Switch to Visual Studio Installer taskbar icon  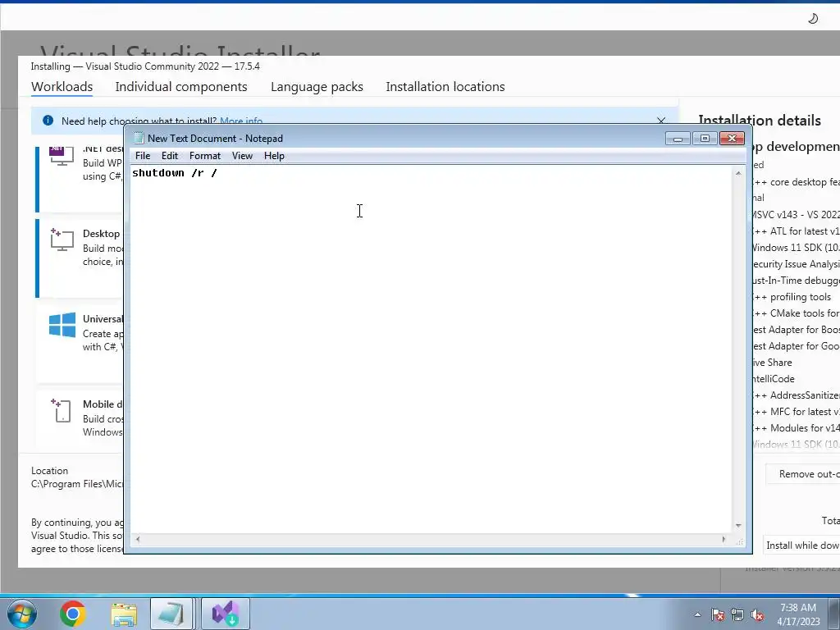[x=226, y=614]
